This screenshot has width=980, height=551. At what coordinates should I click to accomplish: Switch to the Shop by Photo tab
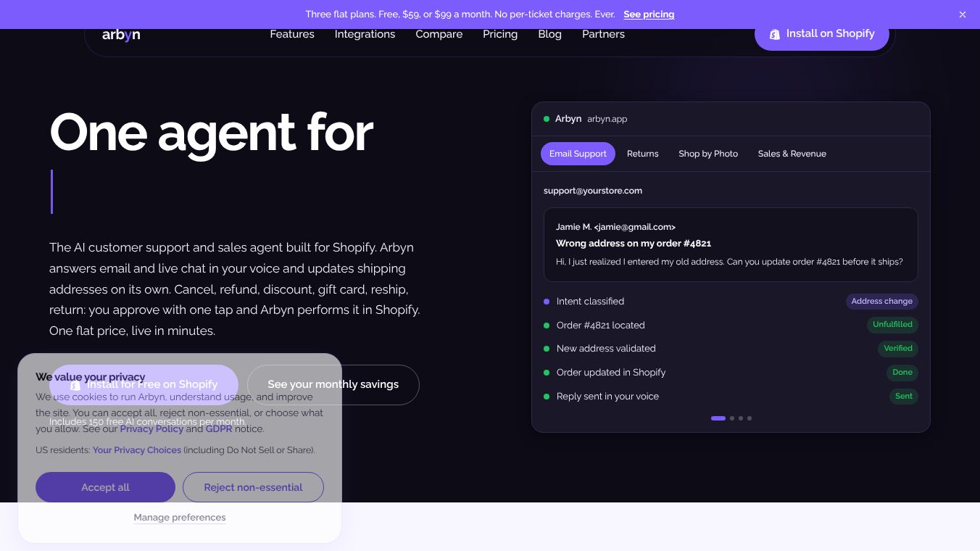coord(708,154)
